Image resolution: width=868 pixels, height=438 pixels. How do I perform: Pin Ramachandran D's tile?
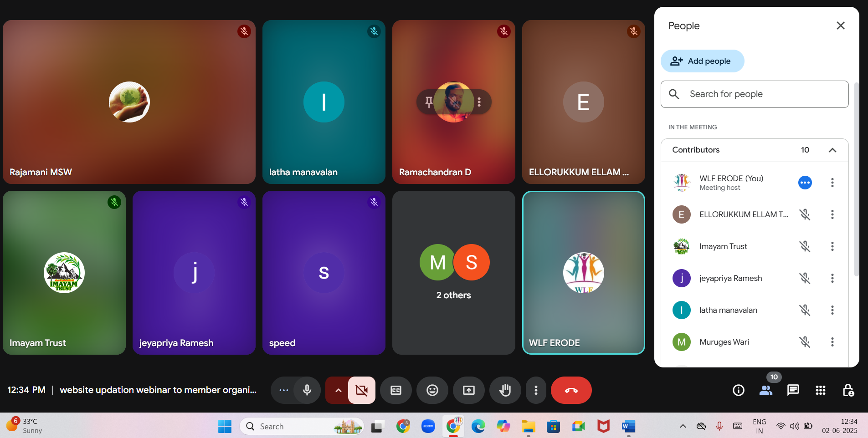coord(429,102)
